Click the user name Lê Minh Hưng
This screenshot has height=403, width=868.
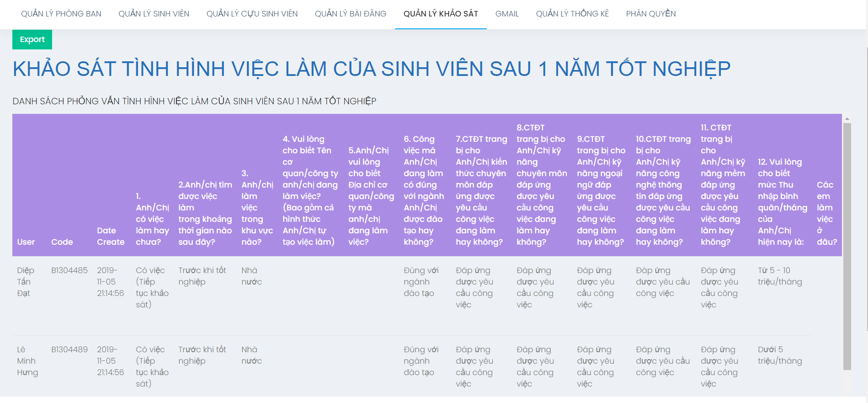click(27, 361)
